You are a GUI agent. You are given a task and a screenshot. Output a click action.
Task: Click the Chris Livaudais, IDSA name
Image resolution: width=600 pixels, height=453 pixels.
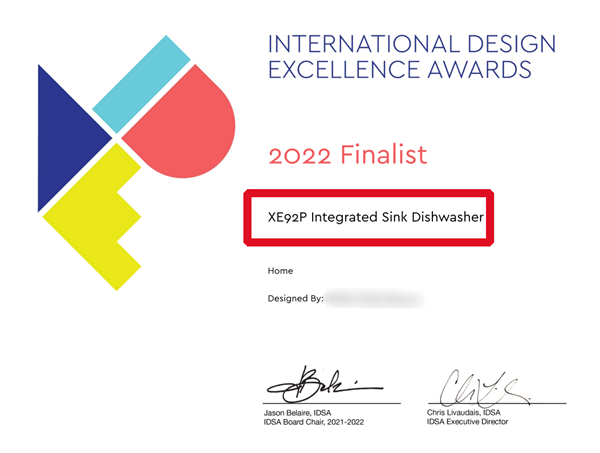pos(464,412)
